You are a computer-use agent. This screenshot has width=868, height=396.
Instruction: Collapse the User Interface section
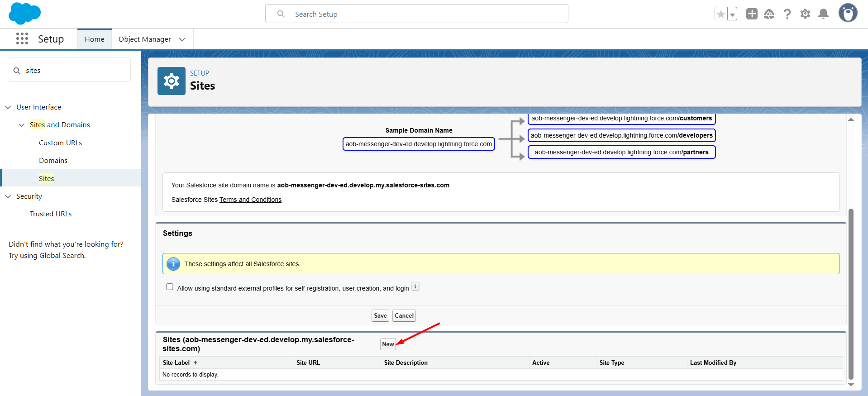(8, 107)
